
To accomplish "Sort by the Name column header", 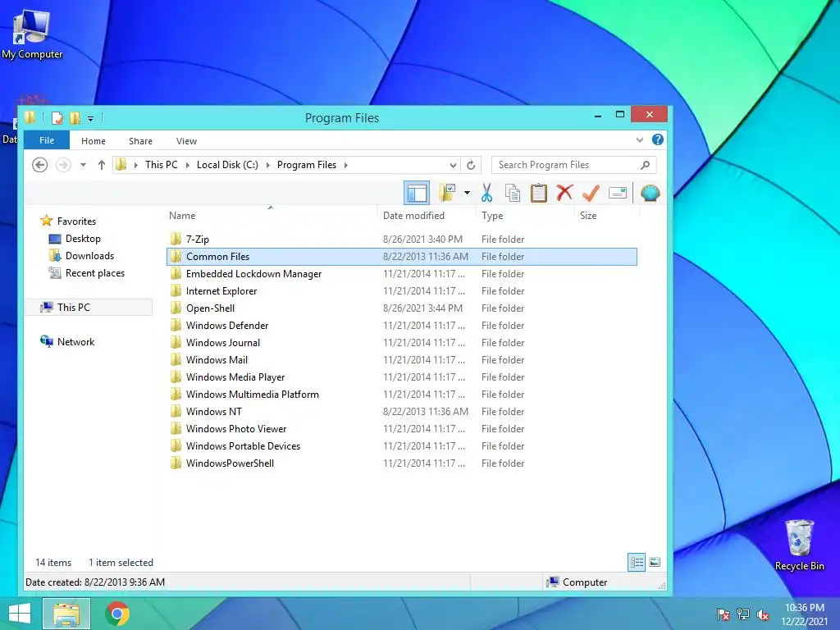I will click(182, 216).
